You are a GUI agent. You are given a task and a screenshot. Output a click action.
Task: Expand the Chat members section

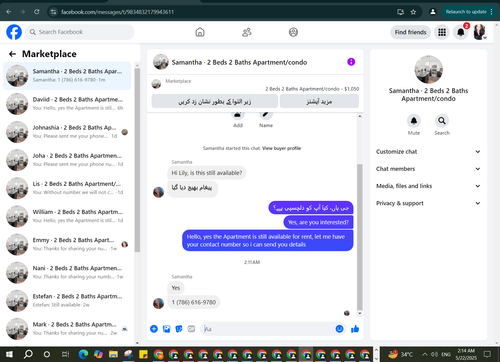tap(428, 169)
